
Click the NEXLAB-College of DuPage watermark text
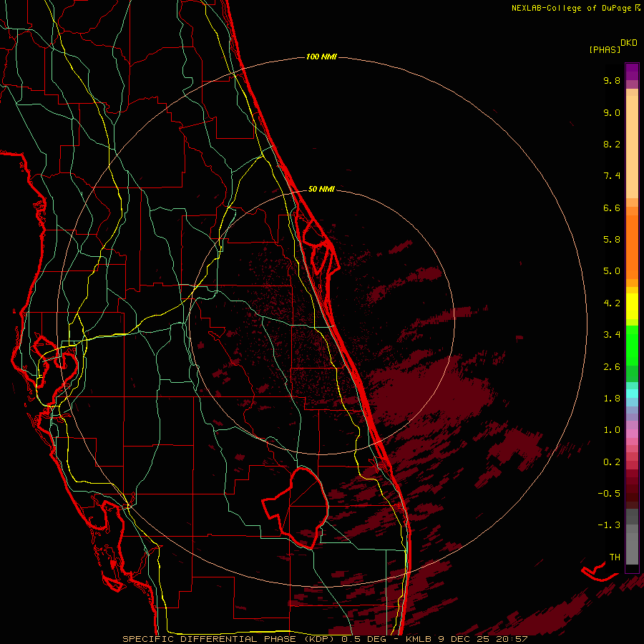[571, 8]
